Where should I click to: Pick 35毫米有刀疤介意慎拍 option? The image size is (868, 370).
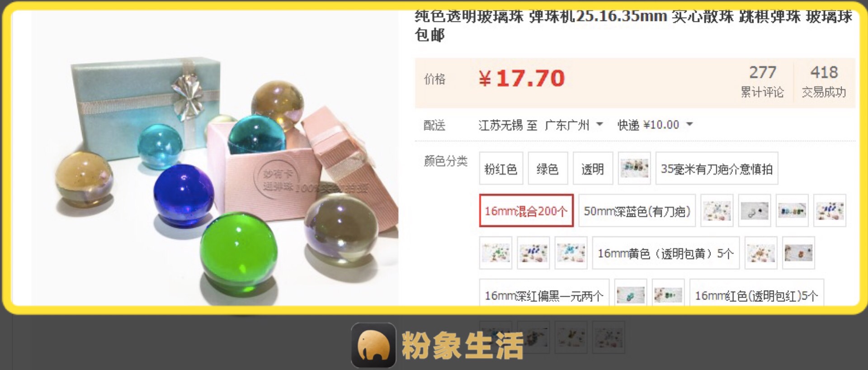pos(717,168)
